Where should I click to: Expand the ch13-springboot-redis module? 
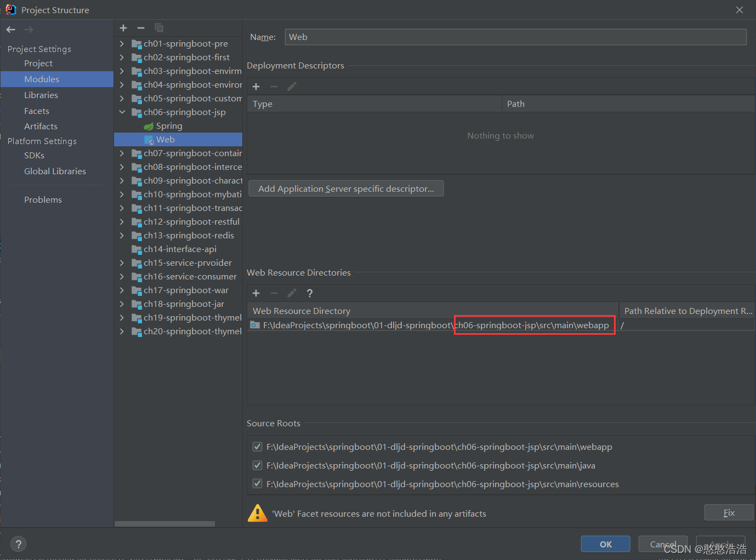[122, 236]
